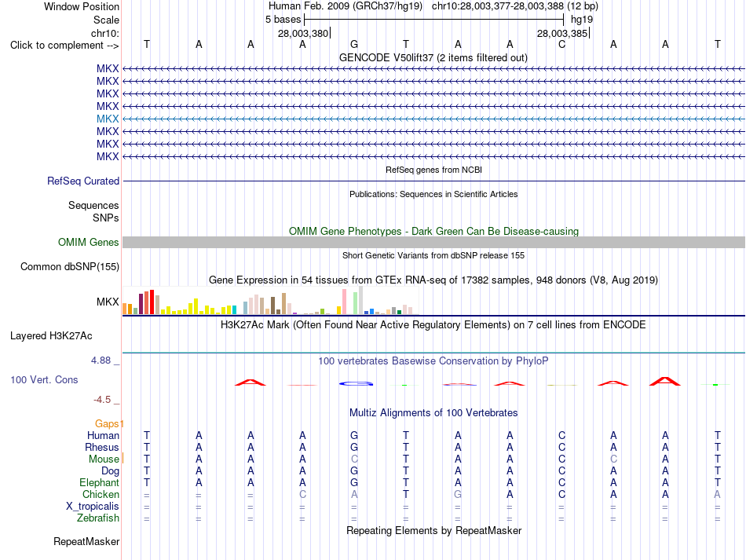The image size is (746, 560).
Task: Open 'Short Genetic Variants from dbSNP release 155'
Action: coord(433,255)
